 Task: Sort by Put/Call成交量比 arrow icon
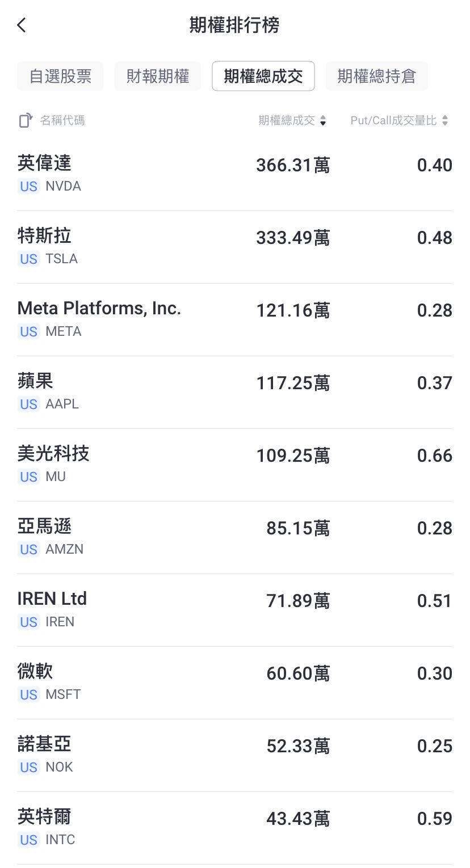[x=445, y=120]
